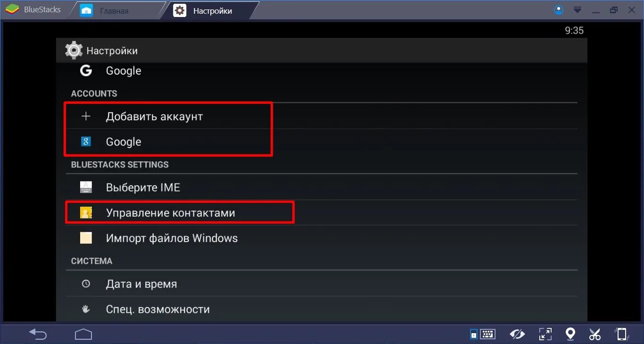Click the scissors screenshot icon
Screen dimensions: 644x344
click(595, 335)
